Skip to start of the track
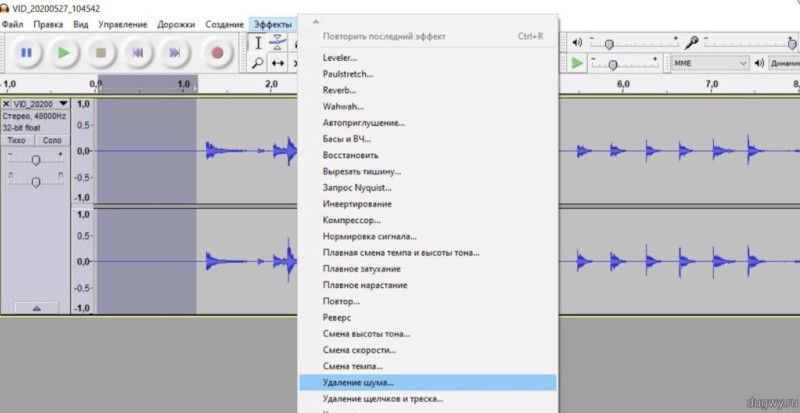The height and width of the screenshot is (413, 800). point(138,53)
